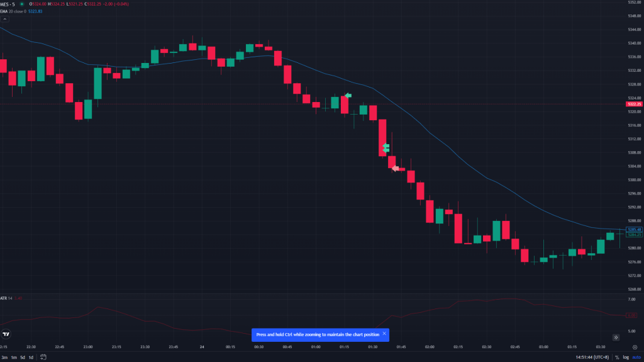
Task: Click the double green arrow marker near 5308
Action: click(x=386, y=149)
